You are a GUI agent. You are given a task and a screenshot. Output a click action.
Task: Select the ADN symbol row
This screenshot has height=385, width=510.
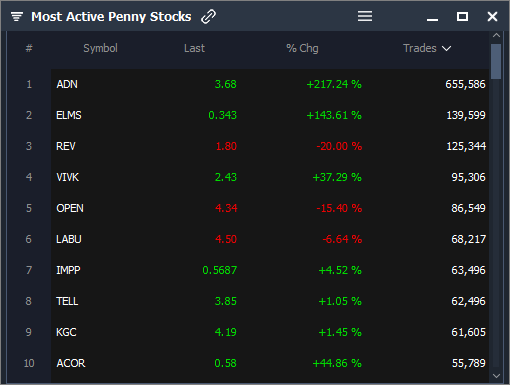pyautogui.click(x=270, y=84)
